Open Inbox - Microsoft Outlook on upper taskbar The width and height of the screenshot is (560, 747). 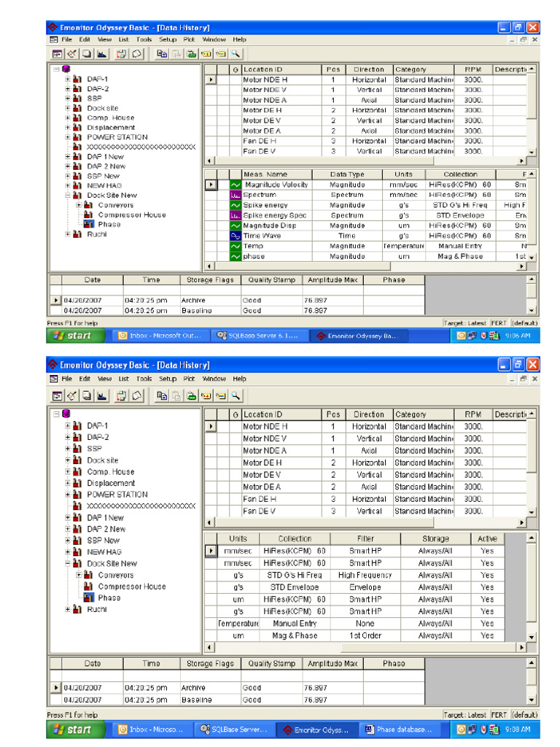(160, 336)
